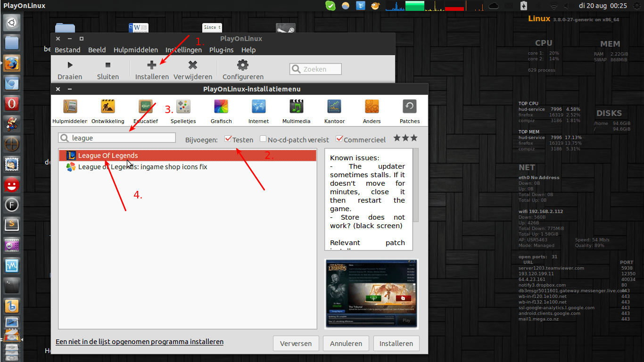This screenshot has width=644, height=362.
Task: Click the Verwijderen X icon
Action: tap(193, 65)
